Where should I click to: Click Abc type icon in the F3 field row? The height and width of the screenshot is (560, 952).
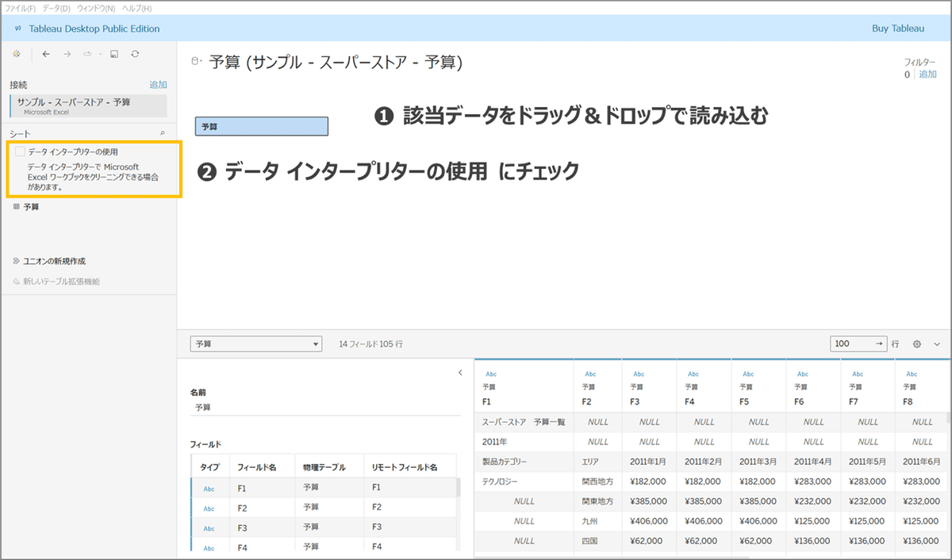(209, 528)
